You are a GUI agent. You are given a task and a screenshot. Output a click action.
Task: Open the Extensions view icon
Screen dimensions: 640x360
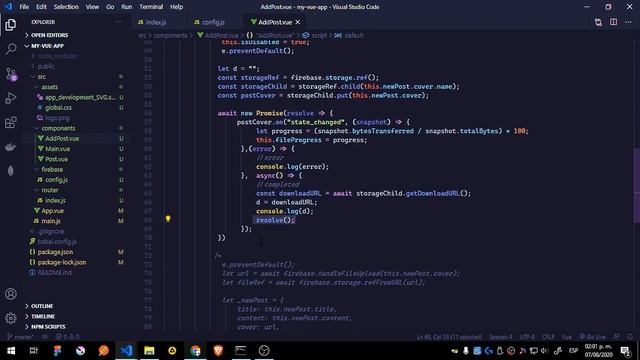pyautogui.click(x=11, y=122)
